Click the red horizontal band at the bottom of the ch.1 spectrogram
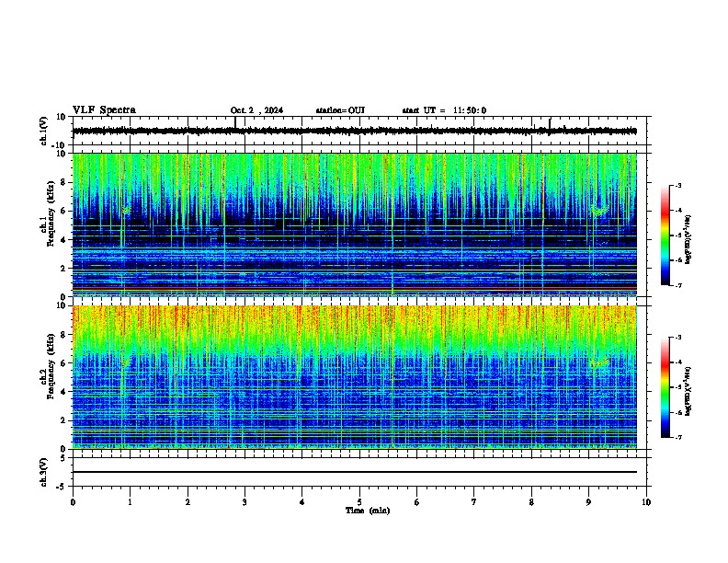The height and width of the screenshot is (563, 728). [355, 289]
